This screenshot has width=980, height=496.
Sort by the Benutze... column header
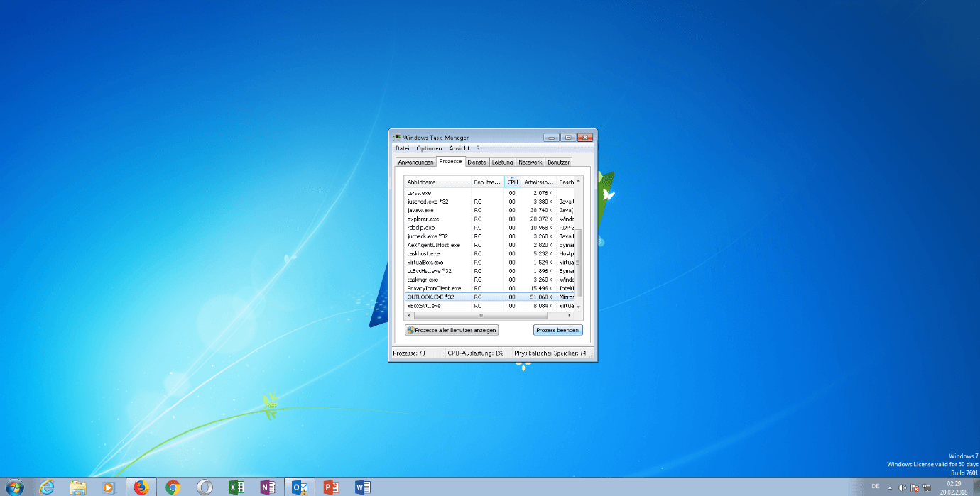488,182
